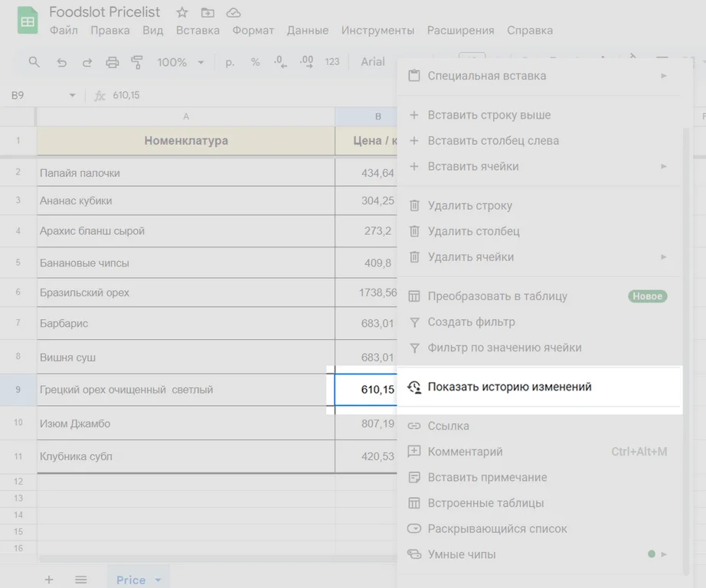Click the Print icon in toolbar
This screenshot has height=588, width=706.
113,62
